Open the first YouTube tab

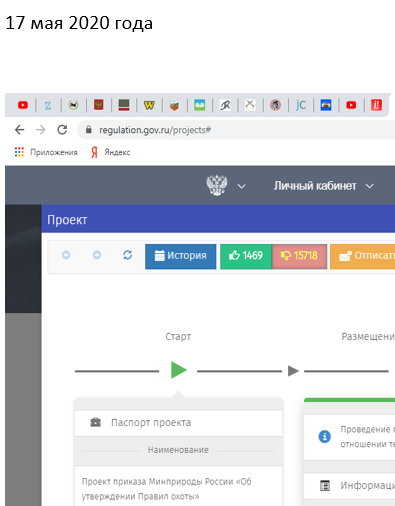tap(23, 105)
